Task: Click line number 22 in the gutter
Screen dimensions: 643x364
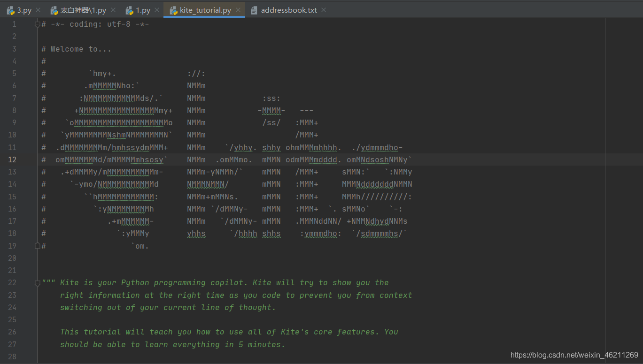Action: coord(12,282)
